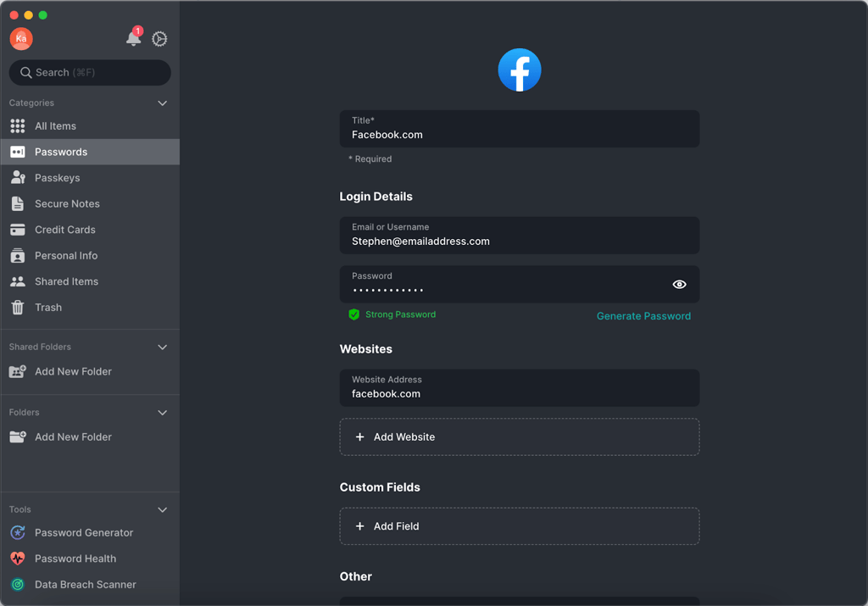868x606 pixels.
Task: Click the Credit Cards icon
Action: (x=18, y=230)
